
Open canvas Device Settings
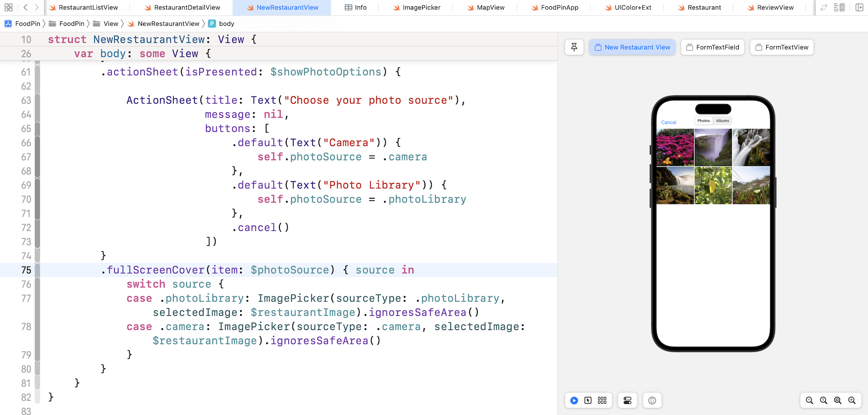coord(627,401)
